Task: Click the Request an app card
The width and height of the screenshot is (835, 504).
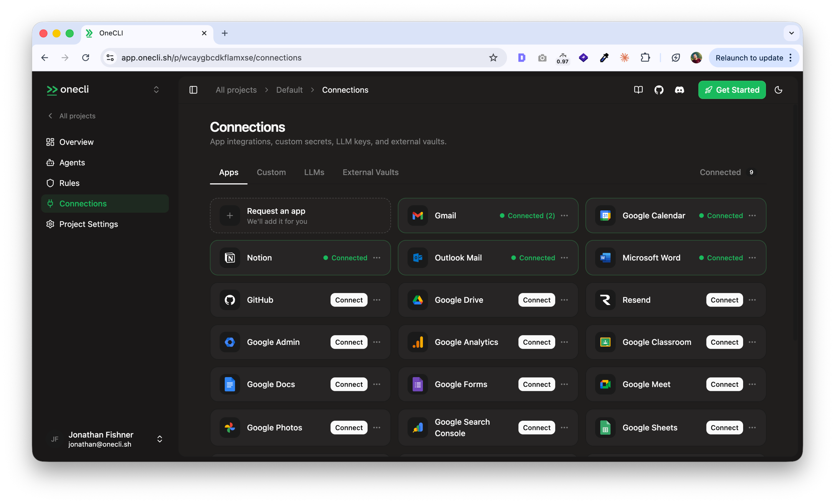Action: (x=300, y=216)
